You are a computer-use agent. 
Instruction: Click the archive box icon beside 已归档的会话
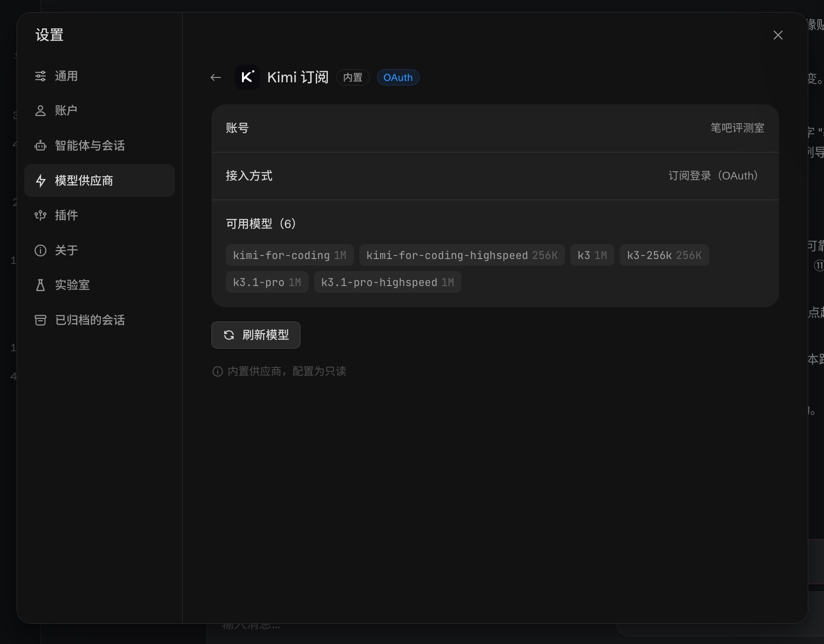pyautogui.click(x=40, y=320)
